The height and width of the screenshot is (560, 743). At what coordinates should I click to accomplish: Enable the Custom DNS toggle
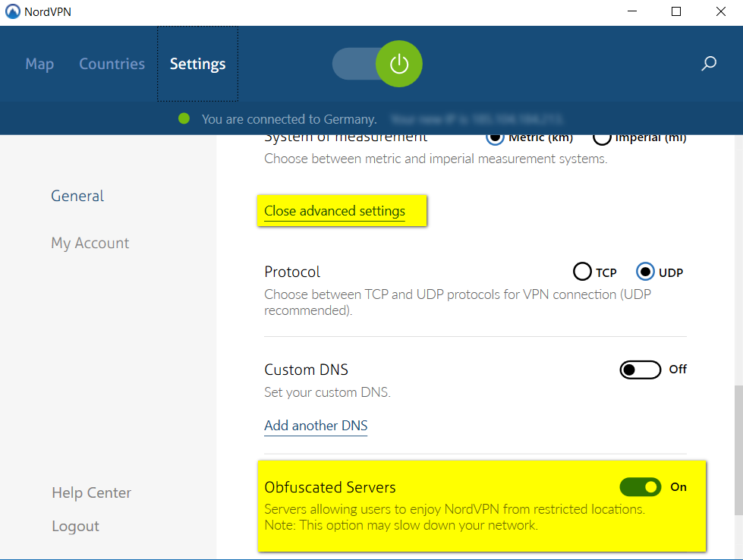(641, 370)
